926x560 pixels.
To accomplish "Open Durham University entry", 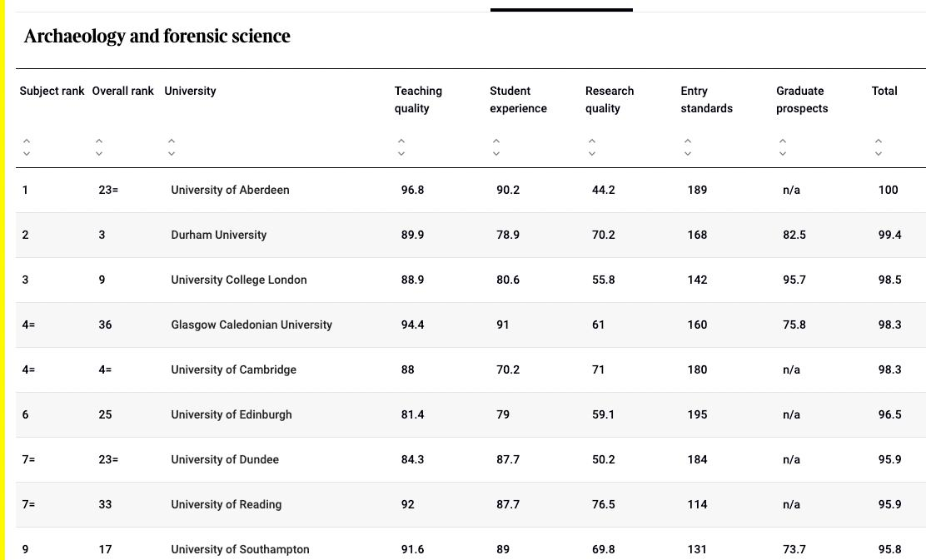I will pos(218,235).
